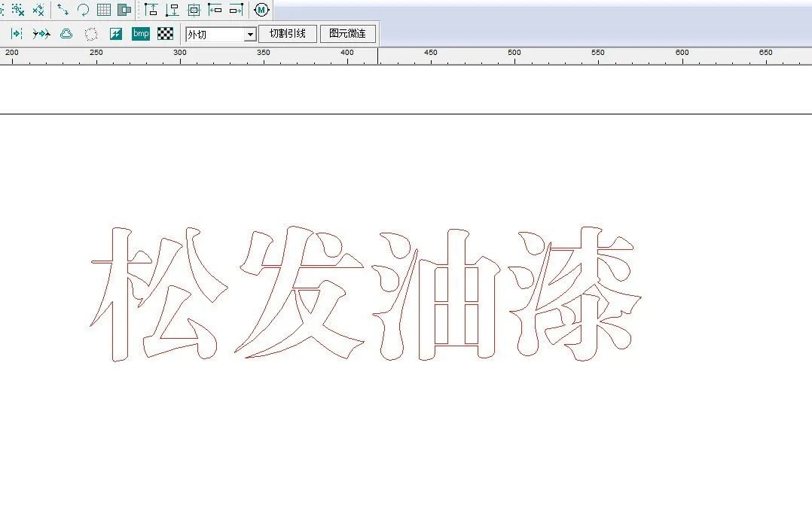Click the 切割引线 button
The image size is (812, 518).
pos(288,34)
